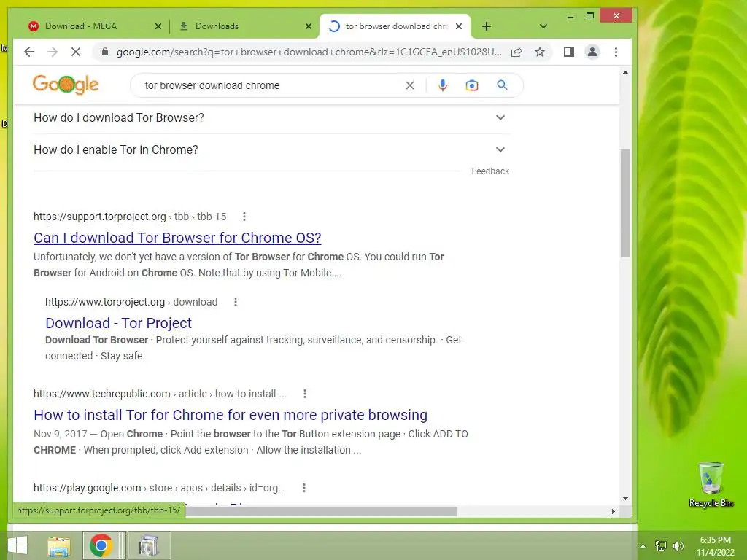Click the Feedback link

point(490,171)
